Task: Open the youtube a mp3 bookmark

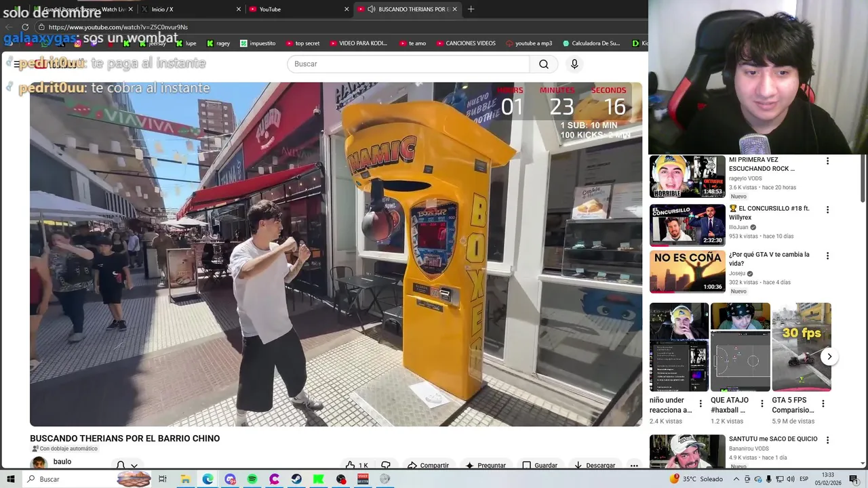Action: pyautogui.click(x=529, y=43)
